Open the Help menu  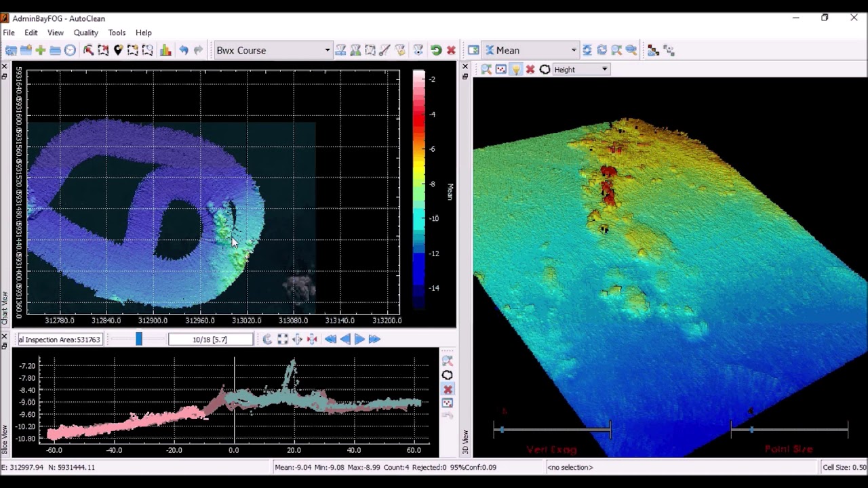144,33
